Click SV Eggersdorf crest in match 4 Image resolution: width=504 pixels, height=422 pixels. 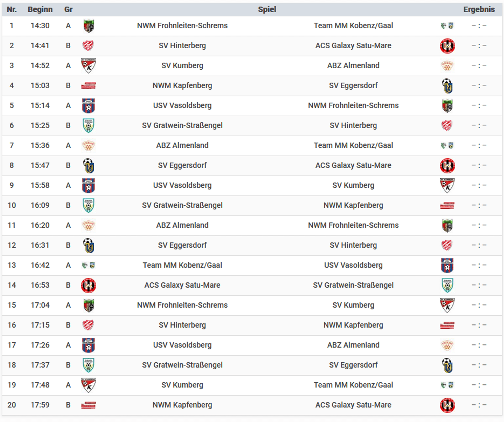447,86
